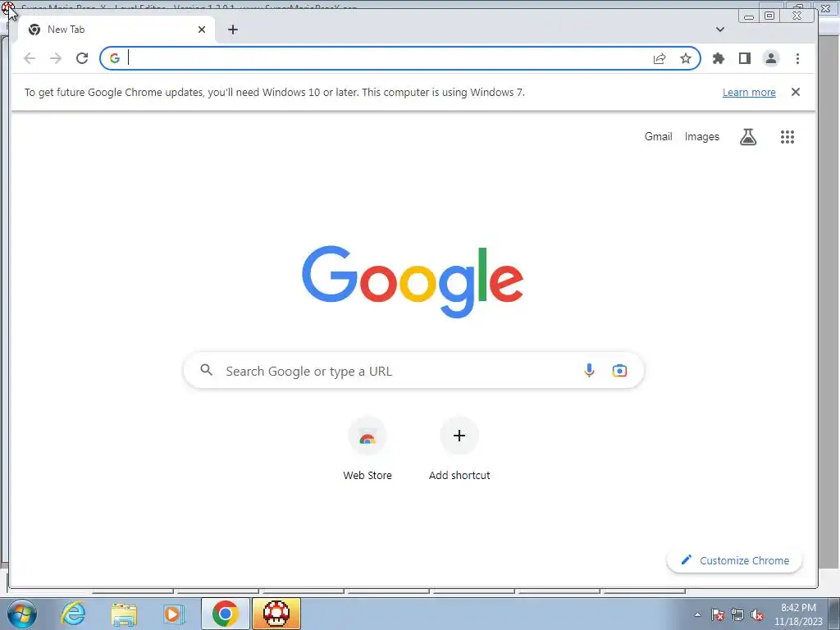This screenshot has width=840, height=630.
Task: Open the Web Store shortcut
Action: pyautogui.click(x=367, y=450)
